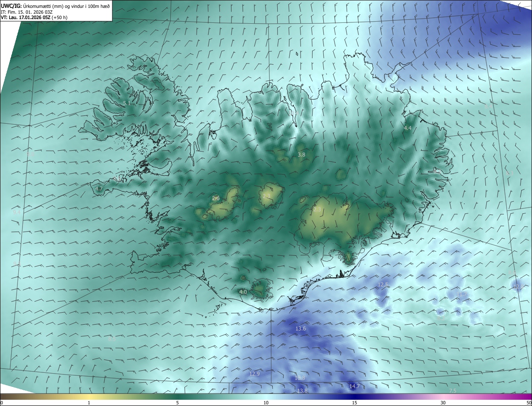Click the 3.8 value in north-central Iceland
The image size is (532, 406).
tap(301, 154)
